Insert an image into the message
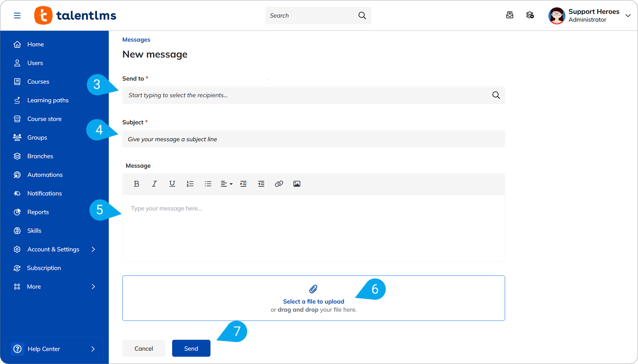 click(x=297, y=184)
